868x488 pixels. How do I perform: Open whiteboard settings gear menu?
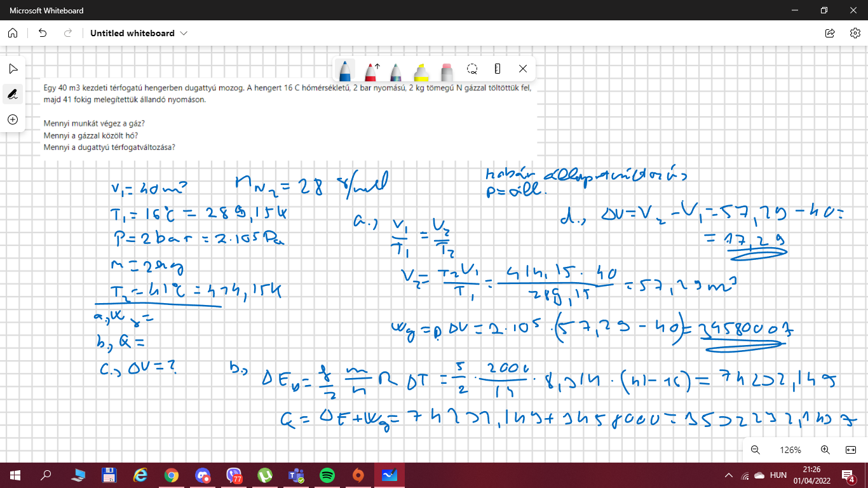coord(855,33)
